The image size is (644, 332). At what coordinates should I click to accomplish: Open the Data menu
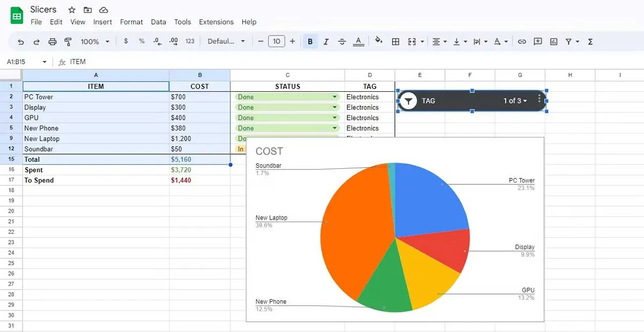click(158, 22)
